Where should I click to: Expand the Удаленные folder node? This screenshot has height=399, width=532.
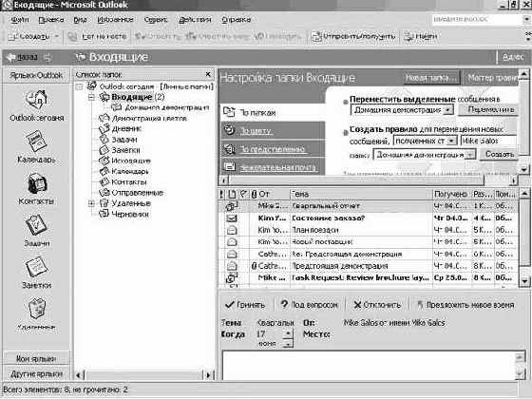pos(91,203)
